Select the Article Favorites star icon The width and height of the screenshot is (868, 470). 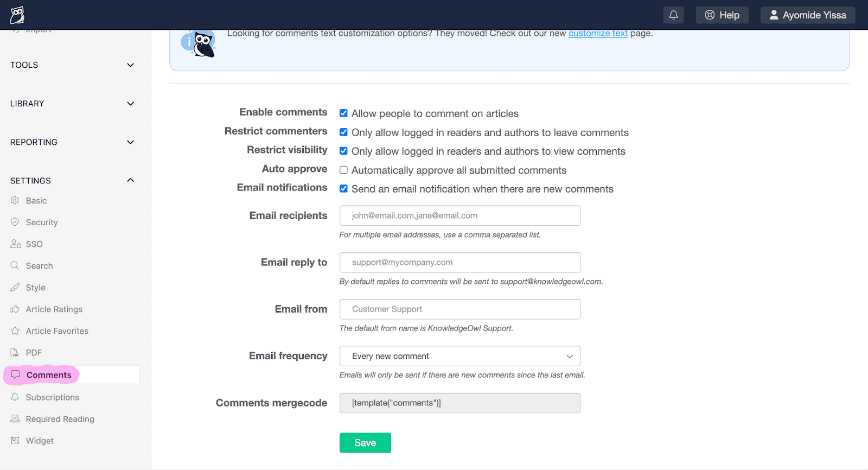15,331
